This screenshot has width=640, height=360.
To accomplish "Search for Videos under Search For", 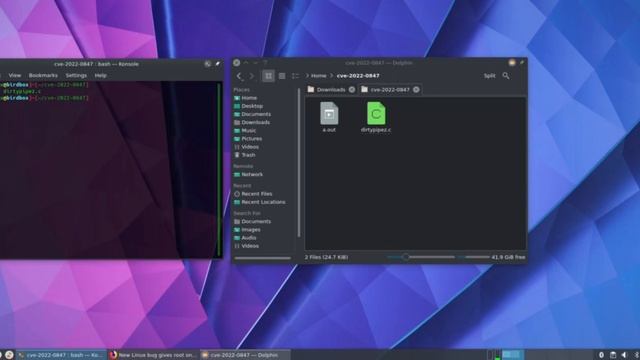I will coord(250,246).
